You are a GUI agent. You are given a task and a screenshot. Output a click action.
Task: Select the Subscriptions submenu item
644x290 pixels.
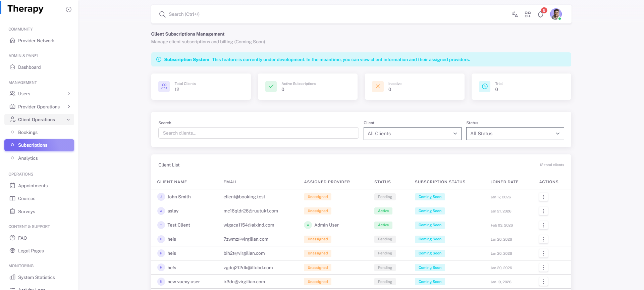[39, 145]
